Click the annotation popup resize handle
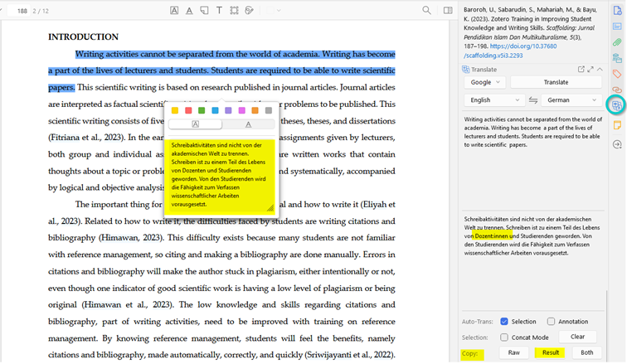This screenshot has height=364, width=627. pyautogui.click(x=270, y=208)
